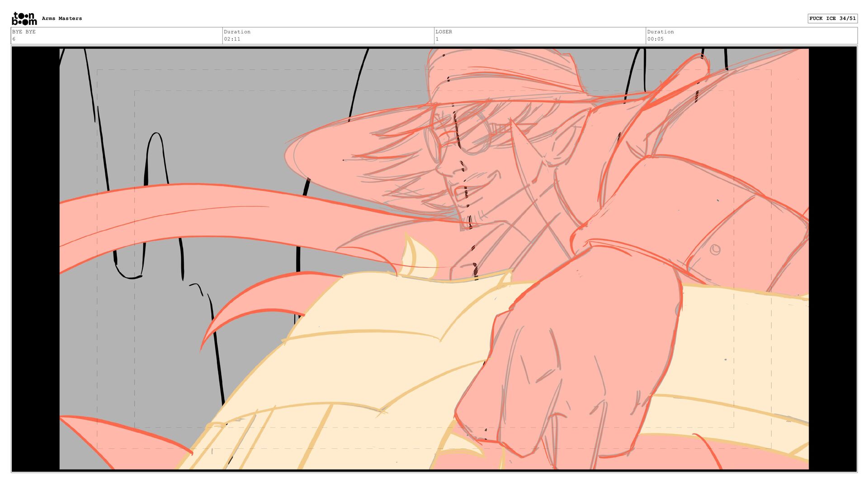Image resolution: width=868 pixels, height=489 pixels.
Task: Click the left black letterbox bar
Action: coord(36,259)
